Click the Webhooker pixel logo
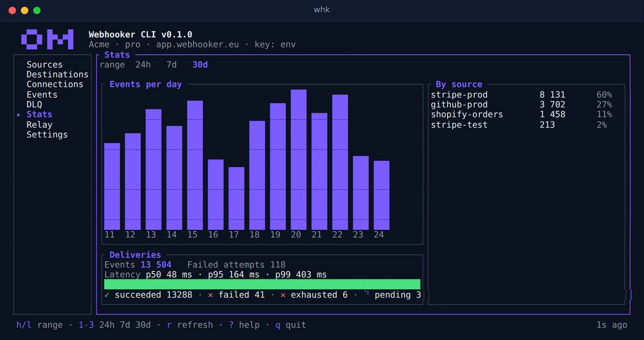The height and width of the screenshot is (340, 644). coord(47,39)
